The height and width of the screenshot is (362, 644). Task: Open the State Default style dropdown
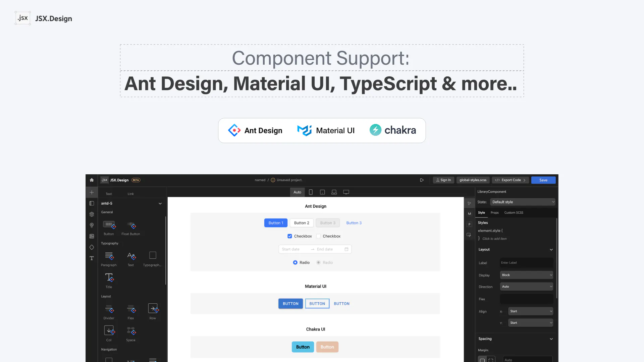click(x=523, y=202)
